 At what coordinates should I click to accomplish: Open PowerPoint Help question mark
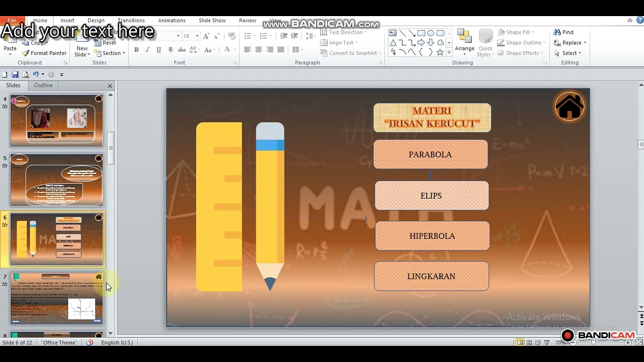pos(639,21)
